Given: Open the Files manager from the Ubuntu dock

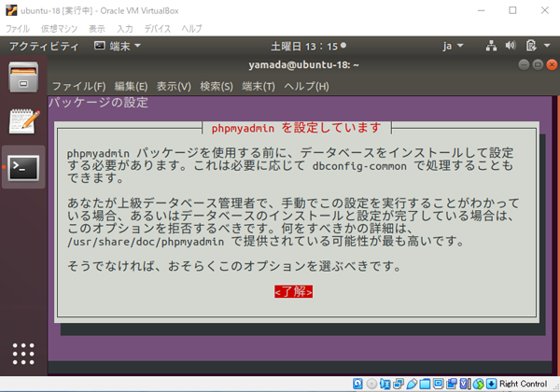Looking at the screenshot, I should click(23, 77).
